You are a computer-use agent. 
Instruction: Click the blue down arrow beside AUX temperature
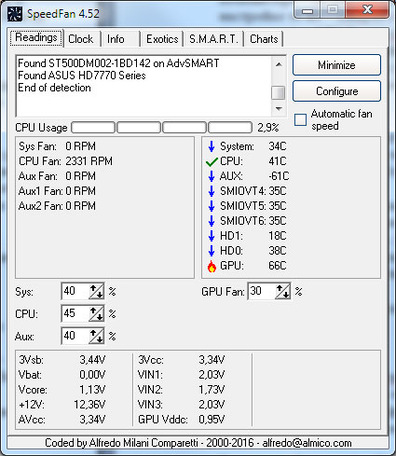click(x=211, y=176)
